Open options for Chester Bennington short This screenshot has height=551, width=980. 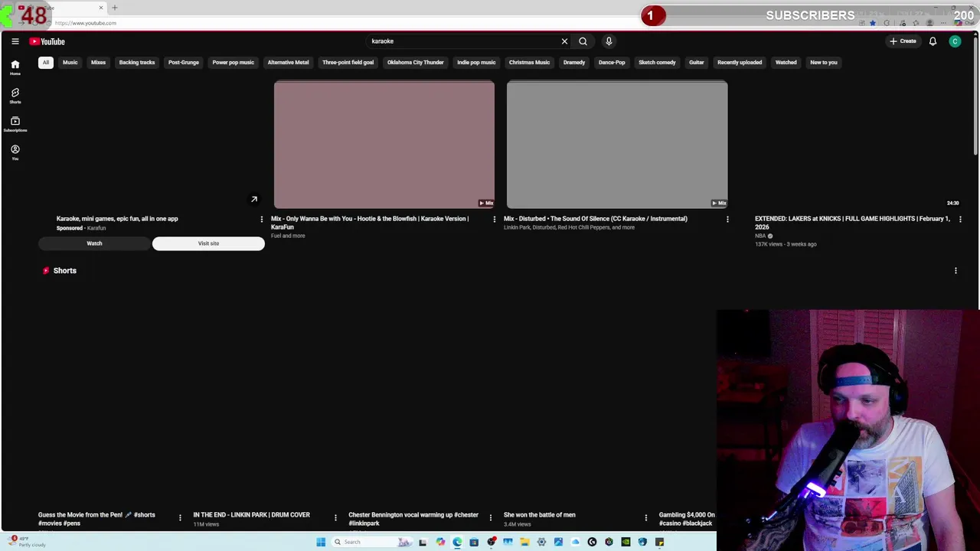pos(490,517)
